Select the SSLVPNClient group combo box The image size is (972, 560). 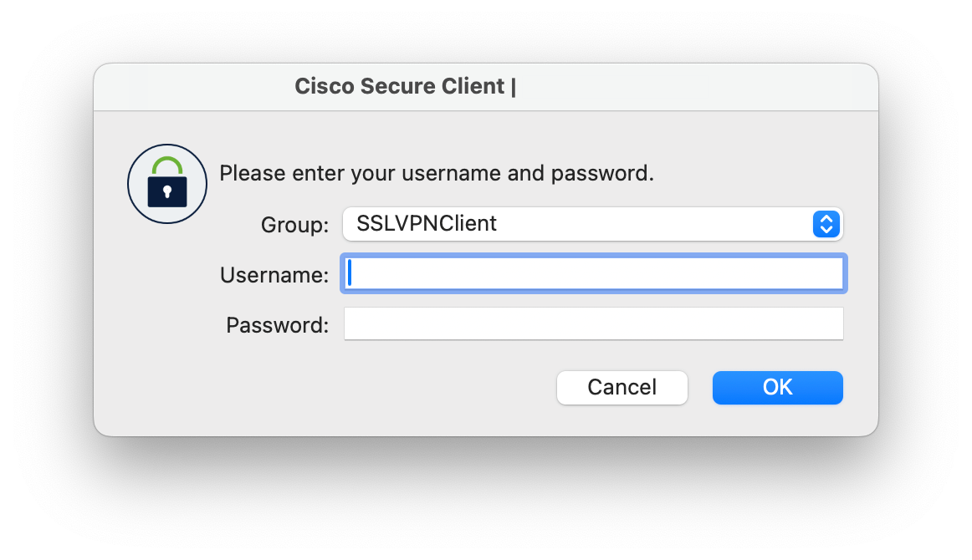593,224
